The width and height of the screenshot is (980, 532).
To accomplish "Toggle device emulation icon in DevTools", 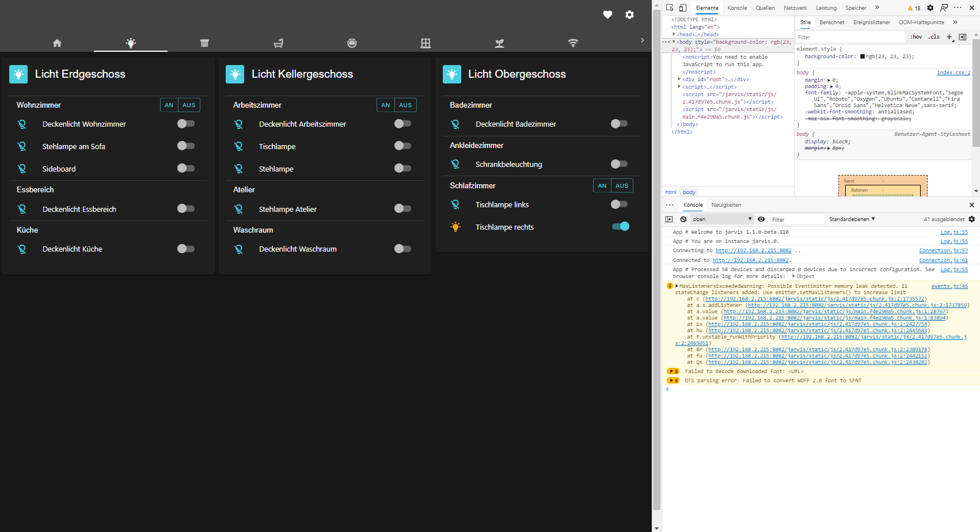I will click(682, 7).
